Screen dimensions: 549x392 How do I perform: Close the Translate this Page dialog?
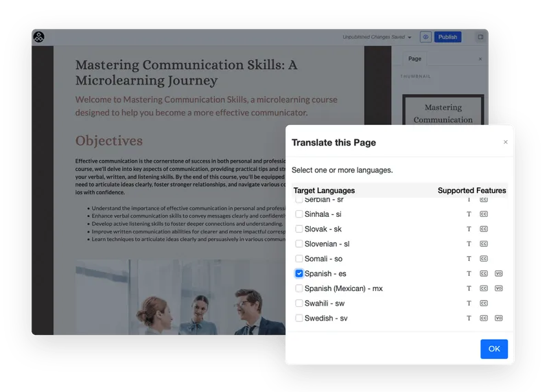(x=505, y=142)
